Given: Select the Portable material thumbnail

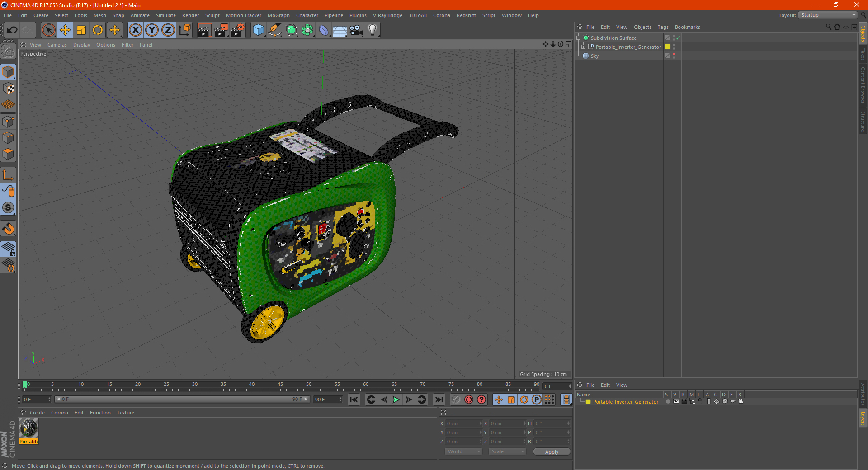Looking at the screenshot, I should click(x=28, y=428).
